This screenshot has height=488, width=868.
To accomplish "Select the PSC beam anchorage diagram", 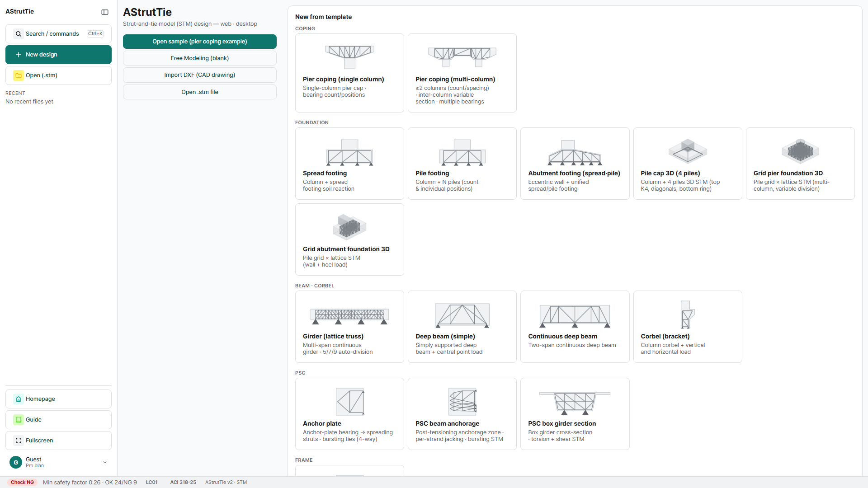I will click(x=462, y=402).
